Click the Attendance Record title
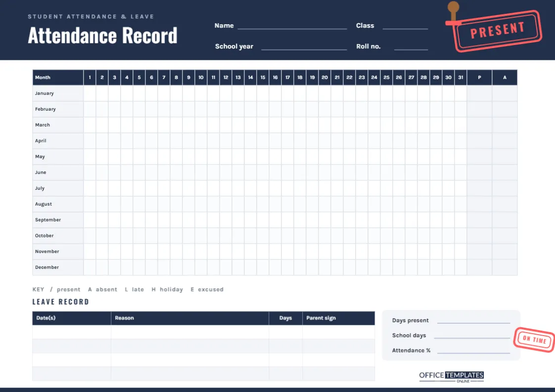 click(103, 36)
